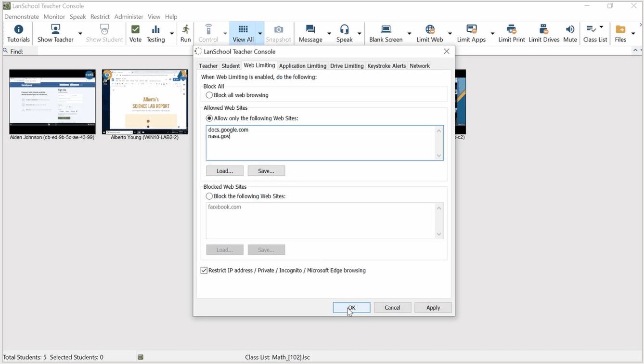Click blocked sites list scroll up arrow
Image resolution: width=644 pixels, height=364 pixels.
coord(439,208)
